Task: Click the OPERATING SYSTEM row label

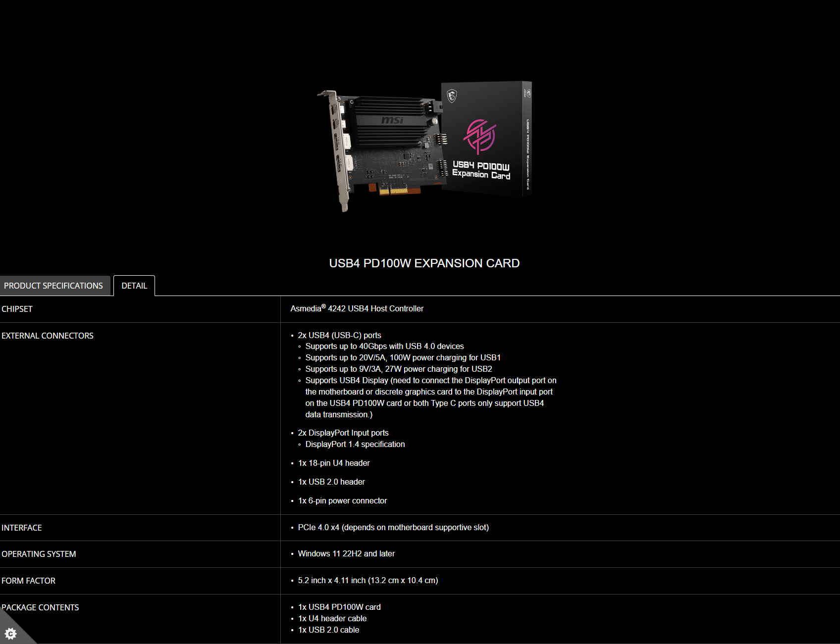Action: tap(39, 554)
